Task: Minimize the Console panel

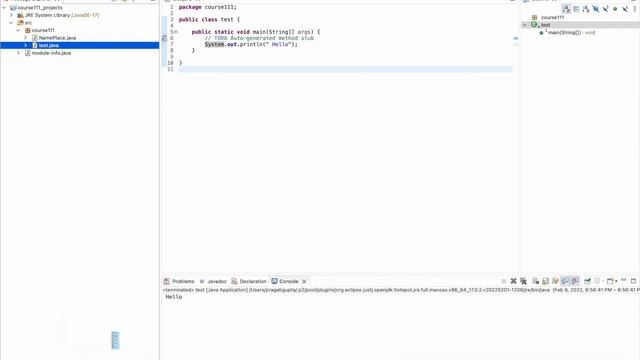Action: click(624, 280)
